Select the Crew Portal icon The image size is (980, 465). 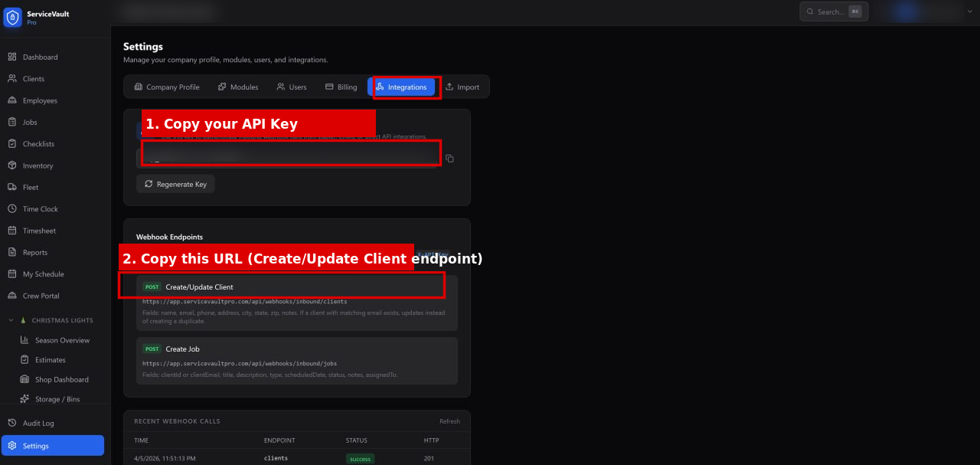click(14, 296)
